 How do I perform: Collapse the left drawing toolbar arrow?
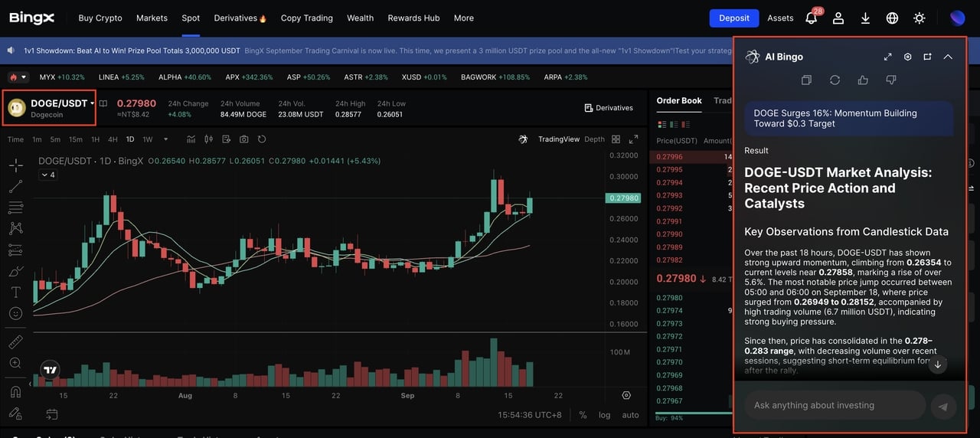(x=31, y=384)
